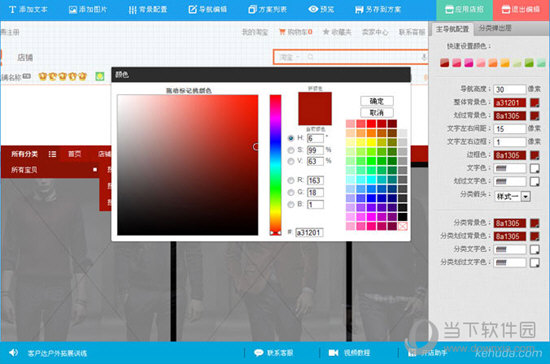The height and width of the screenshot is (364, 550).
Task: Open color picker for 整体背景色 swatch
Action: [535, 103]
